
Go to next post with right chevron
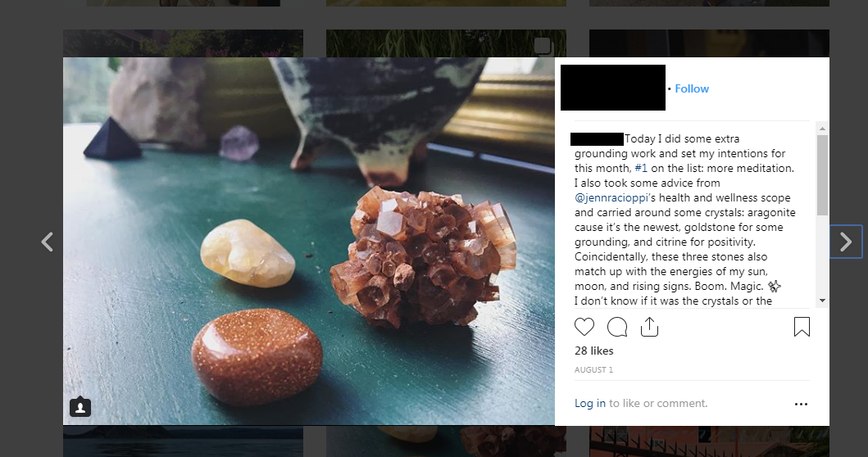(x=846, y=242)
